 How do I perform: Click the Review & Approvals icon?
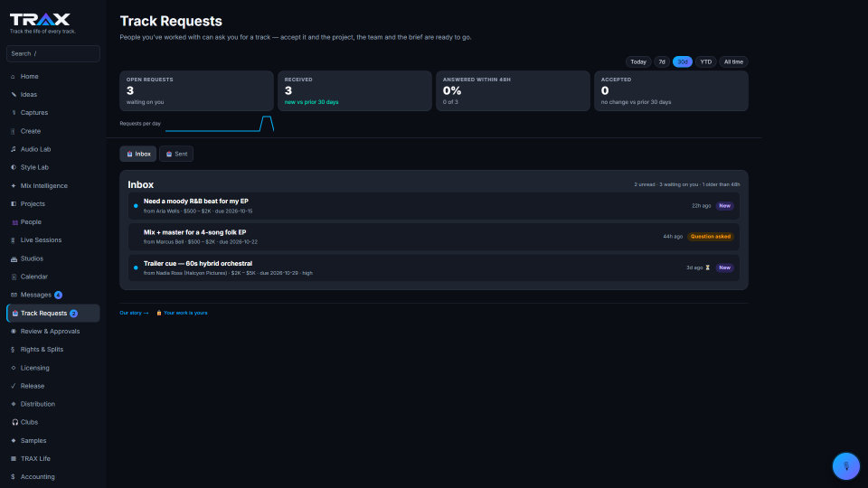pyautogui.click(x=14, y=332)
